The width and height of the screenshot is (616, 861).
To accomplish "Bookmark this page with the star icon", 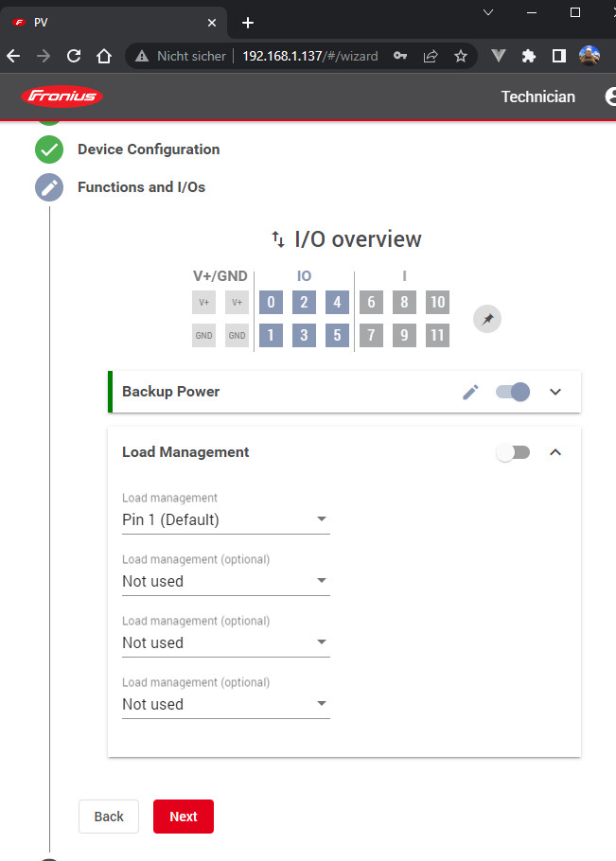I will [x=461, y=57].
